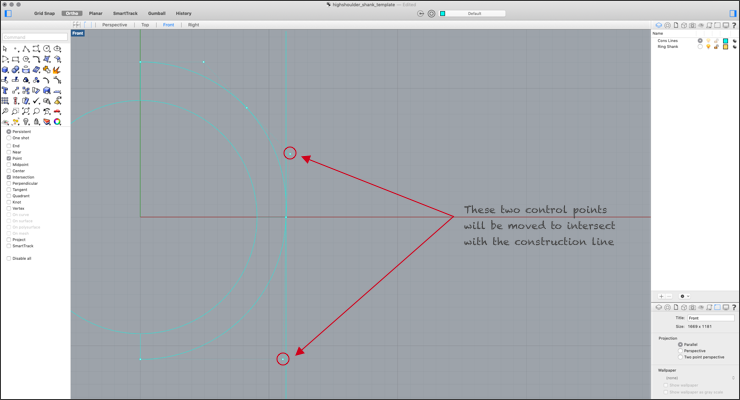Enable the Midpoint object snap

pos(9,165)
